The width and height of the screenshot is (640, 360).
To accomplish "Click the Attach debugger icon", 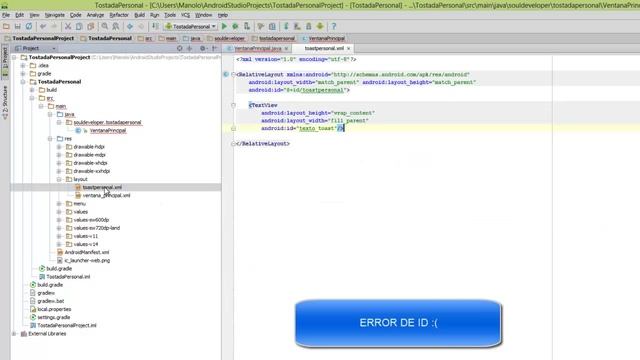I will pyautogui.click(x=247, y=27).
